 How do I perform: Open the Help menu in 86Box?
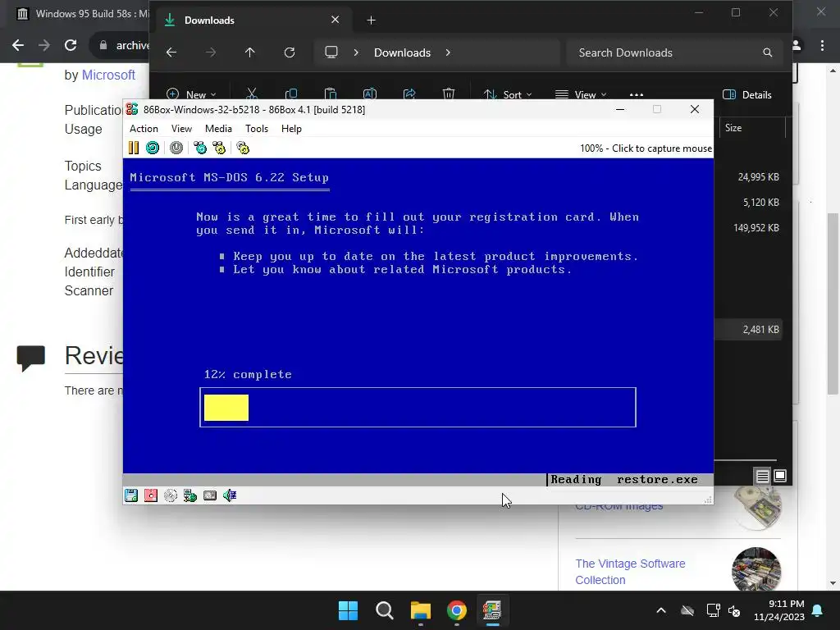291,129
